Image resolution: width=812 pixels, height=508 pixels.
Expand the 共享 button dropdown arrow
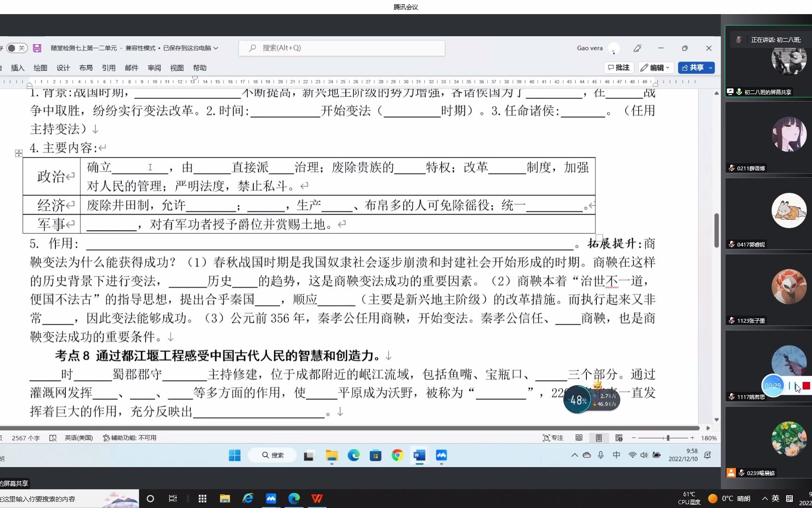710,68
